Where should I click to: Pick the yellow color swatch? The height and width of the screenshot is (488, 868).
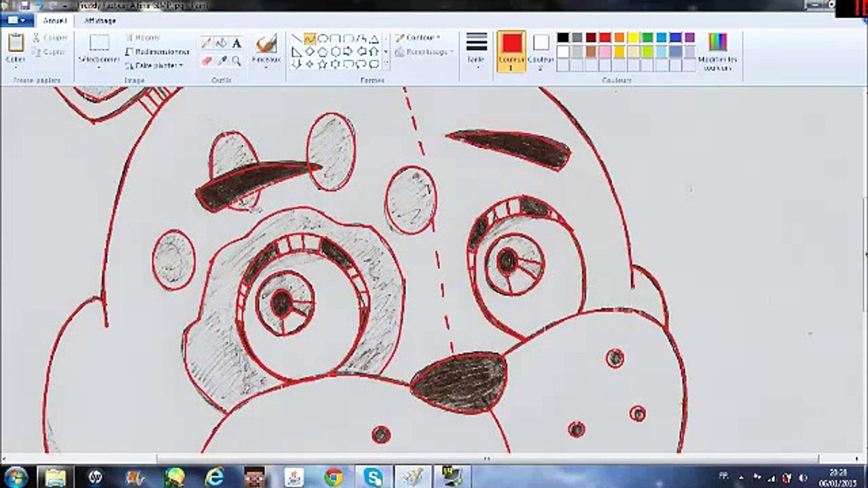pyautogui.click(x=633, y=38)
